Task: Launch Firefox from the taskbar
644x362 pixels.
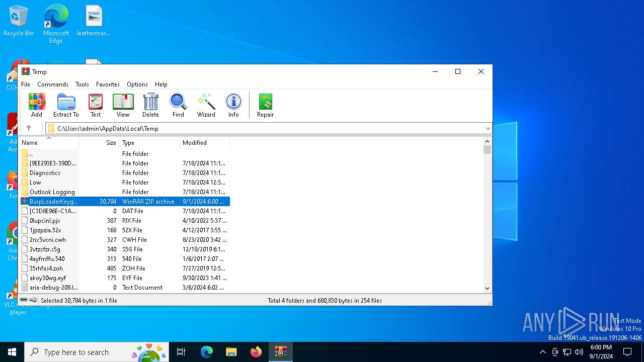Action: [x=256, y=352]
